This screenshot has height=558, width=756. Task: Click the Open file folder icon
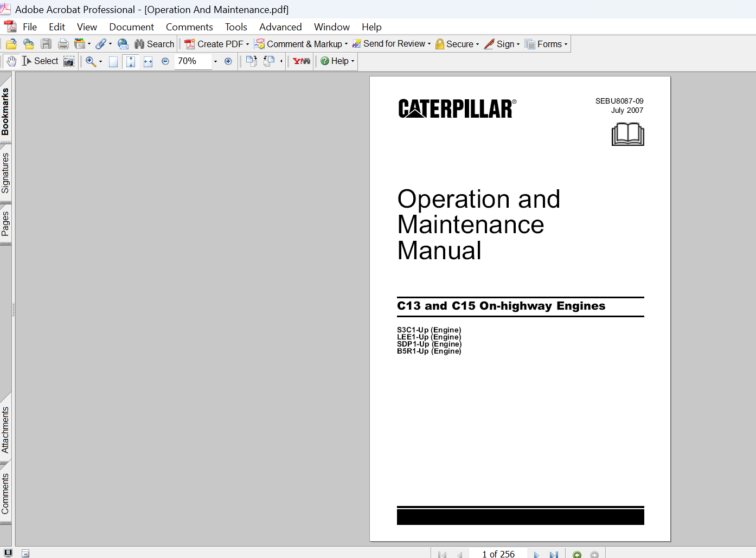11,44
